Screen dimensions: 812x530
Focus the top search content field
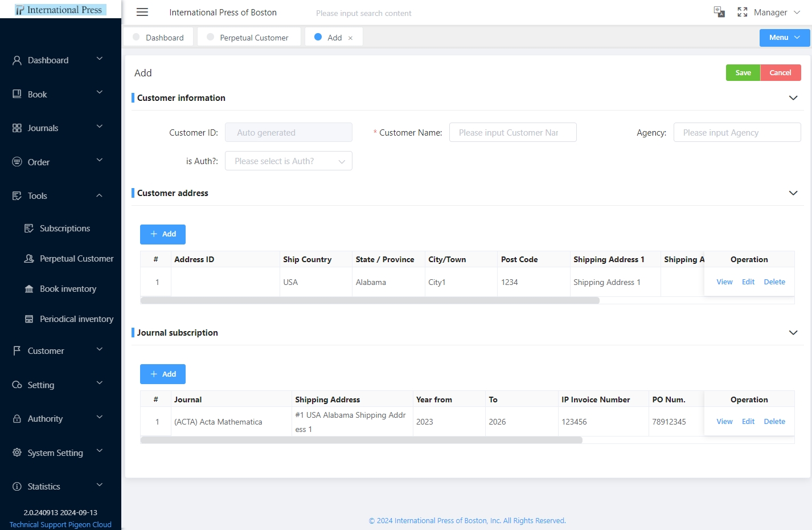tap(364, 13)
